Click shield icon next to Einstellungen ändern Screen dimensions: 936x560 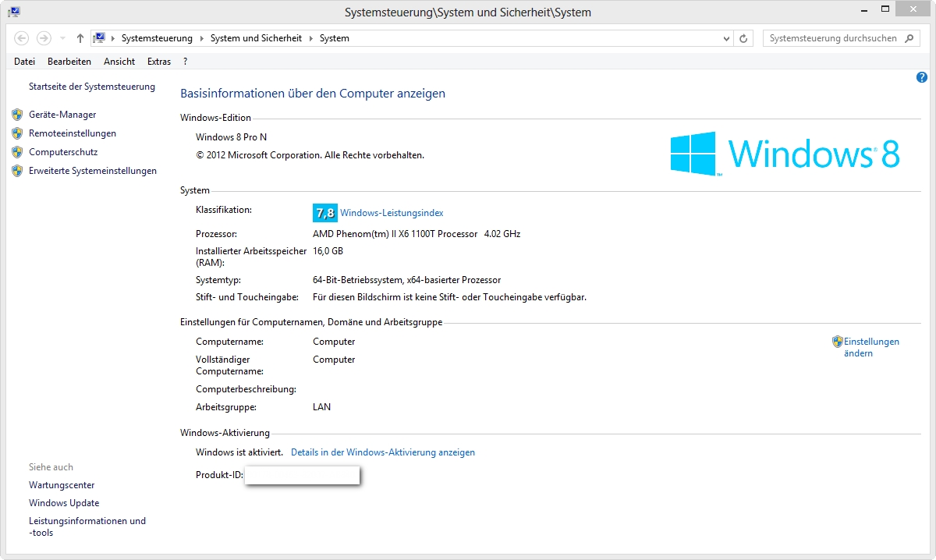click(x=838, y=342)
